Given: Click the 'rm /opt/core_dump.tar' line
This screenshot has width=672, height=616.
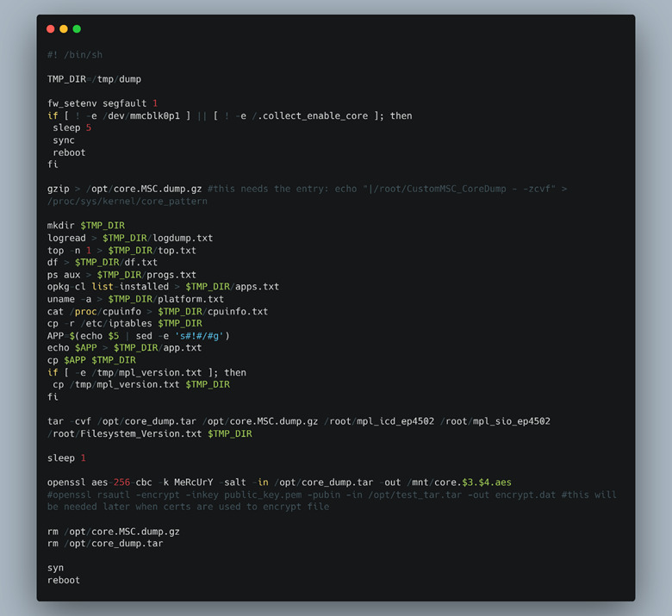Looking at the screenshot, I should click(105, 544).
